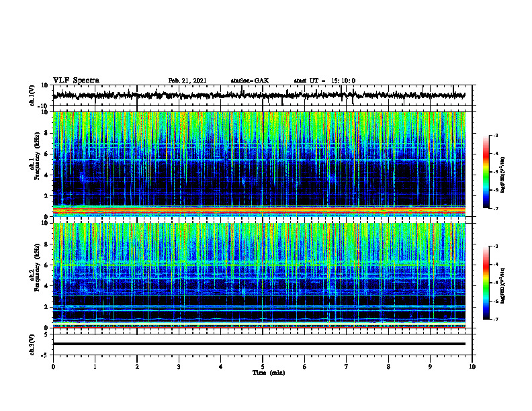Click inside the ch.1 spectrogram panel

(259, 164)
